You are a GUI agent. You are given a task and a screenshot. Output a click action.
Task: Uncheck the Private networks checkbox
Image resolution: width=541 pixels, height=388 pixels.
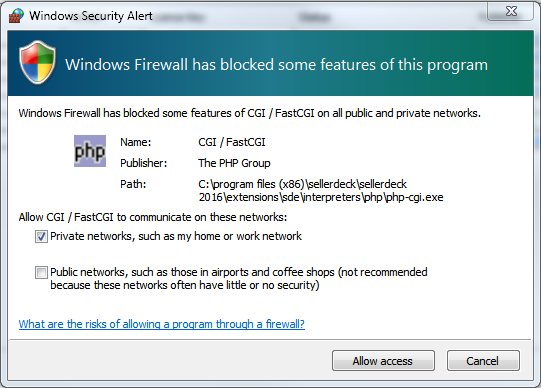click(41, 237)
